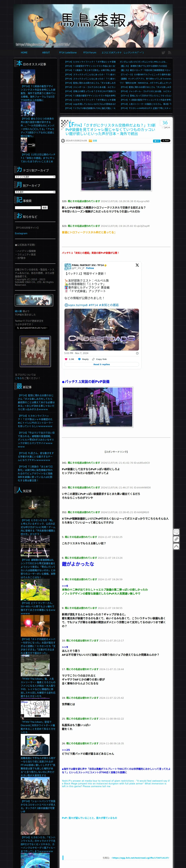Image resolution: width=186 pixels, height=868 pixels.
Task: Click the floating back-to-top arrow icon
Action: tap(176, 547)
